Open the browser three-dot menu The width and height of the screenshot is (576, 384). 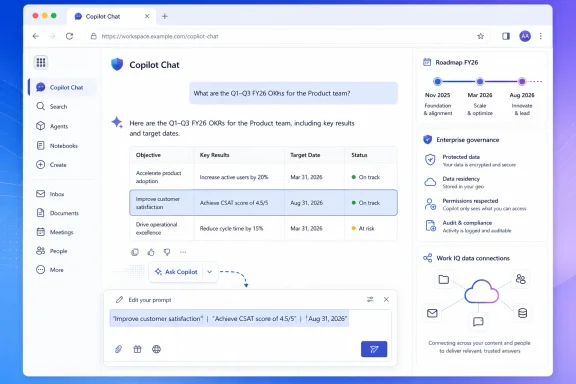[x=541, y=36]
